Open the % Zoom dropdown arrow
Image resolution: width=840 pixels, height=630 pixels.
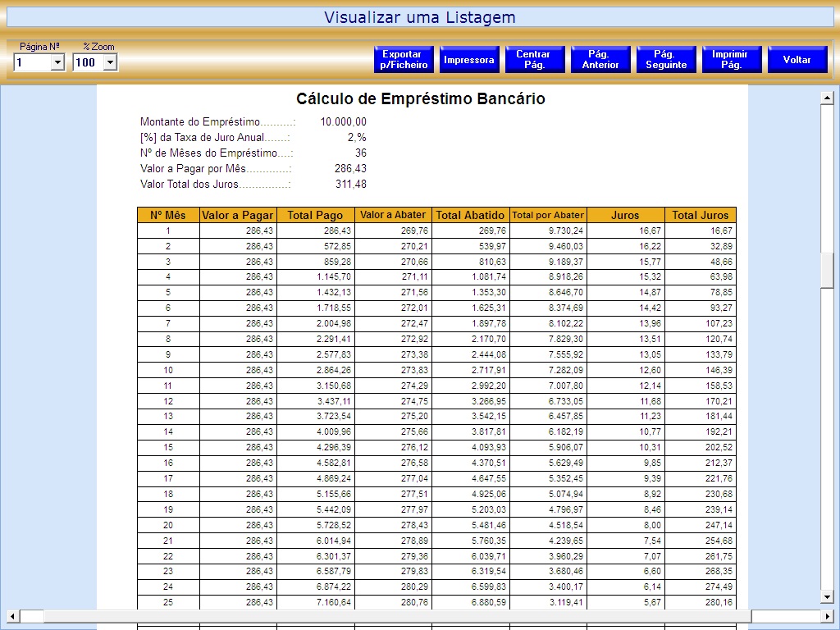(x=110, y=62)
